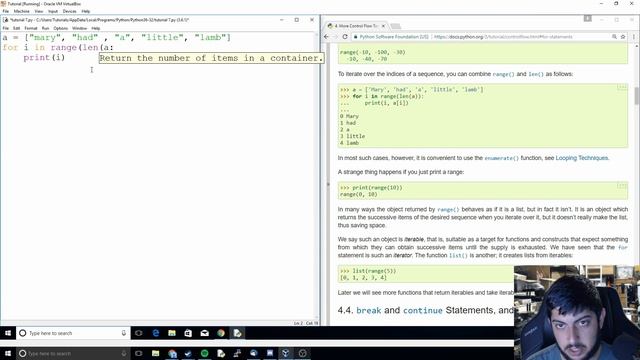Open the Edit menu in IDLE editor

16,28
